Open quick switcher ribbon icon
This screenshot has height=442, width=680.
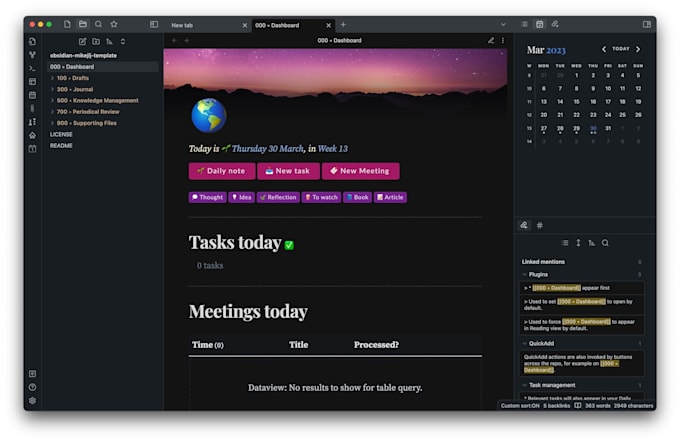coord(33,42)
